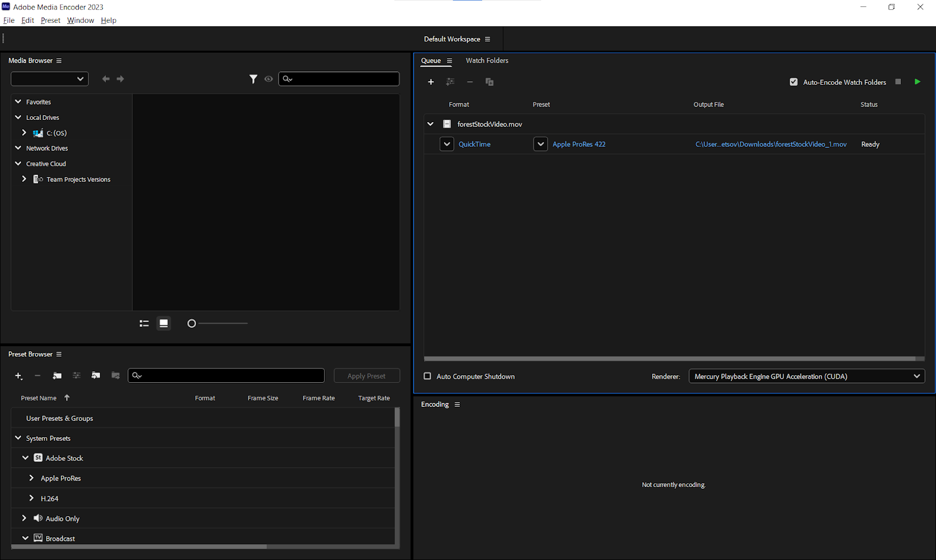Remove selected queue item with minus icon

(470, 82)
